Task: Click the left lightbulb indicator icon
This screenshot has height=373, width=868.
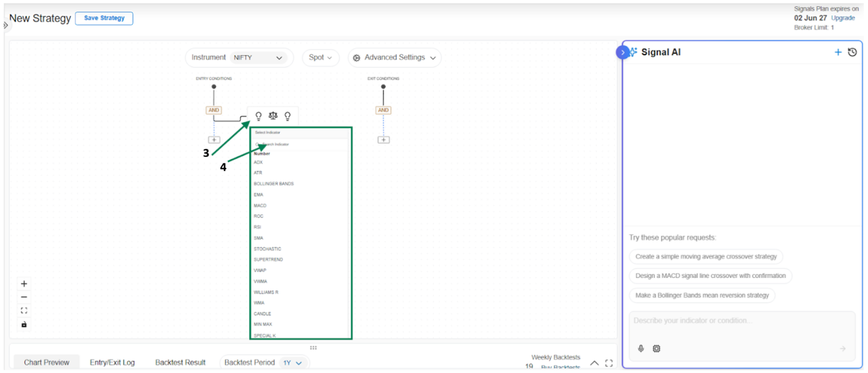Action: [258, 116]
